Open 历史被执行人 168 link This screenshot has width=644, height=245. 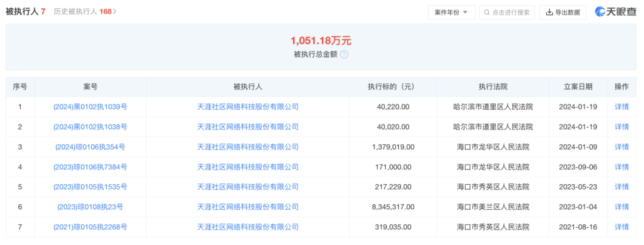[x=85, y=11]
